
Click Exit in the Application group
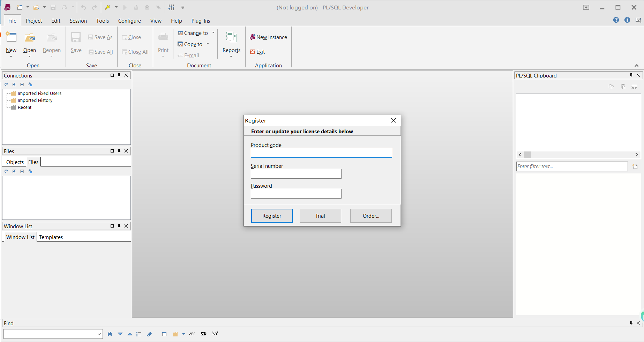[257, 52]
